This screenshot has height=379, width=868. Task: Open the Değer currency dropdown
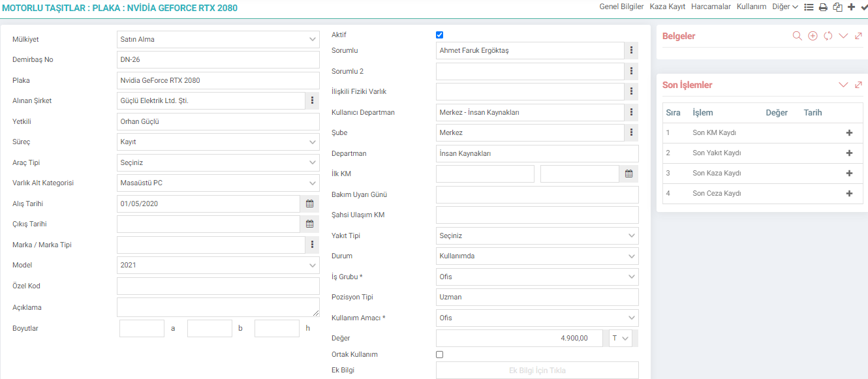pos(621,338)
